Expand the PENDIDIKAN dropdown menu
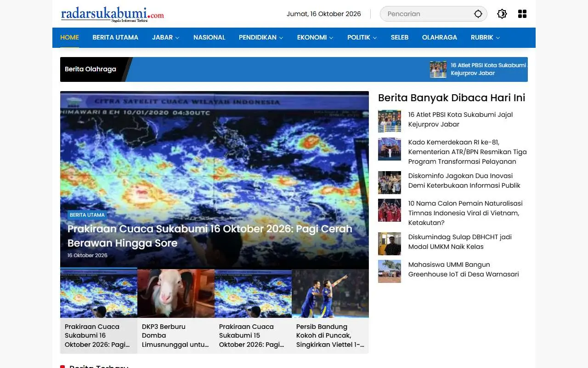 [x=261, y=37]
